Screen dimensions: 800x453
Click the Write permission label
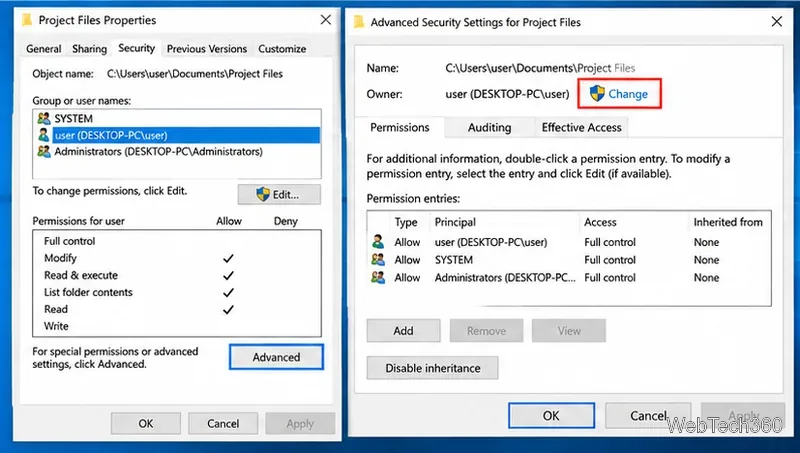coord(56,326)
